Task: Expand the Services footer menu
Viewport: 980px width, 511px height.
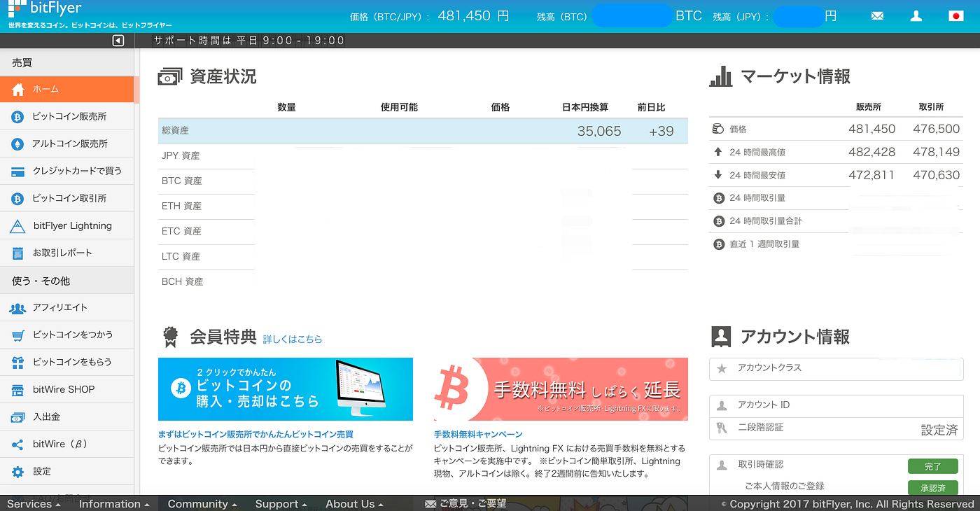Action: point(34,504)
